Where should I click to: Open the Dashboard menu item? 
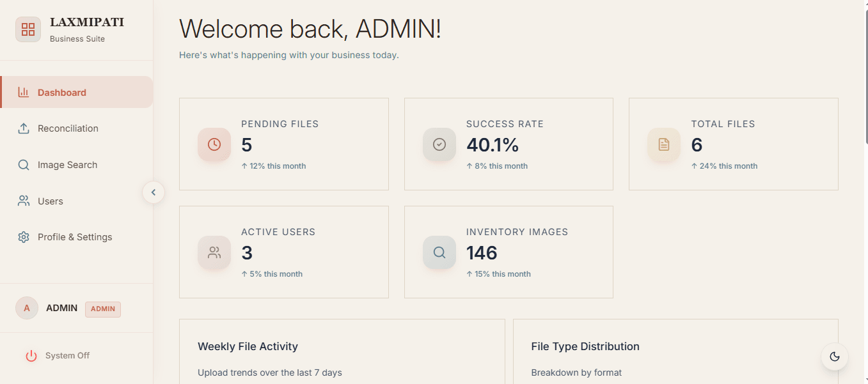62,93
